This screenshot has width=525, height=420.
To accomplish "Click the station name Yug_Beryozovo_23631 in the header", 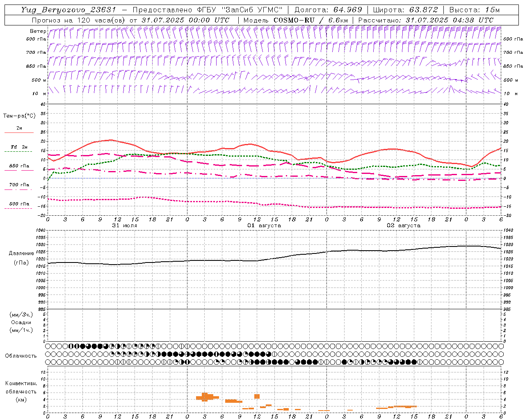I will (x=68, y=10).
